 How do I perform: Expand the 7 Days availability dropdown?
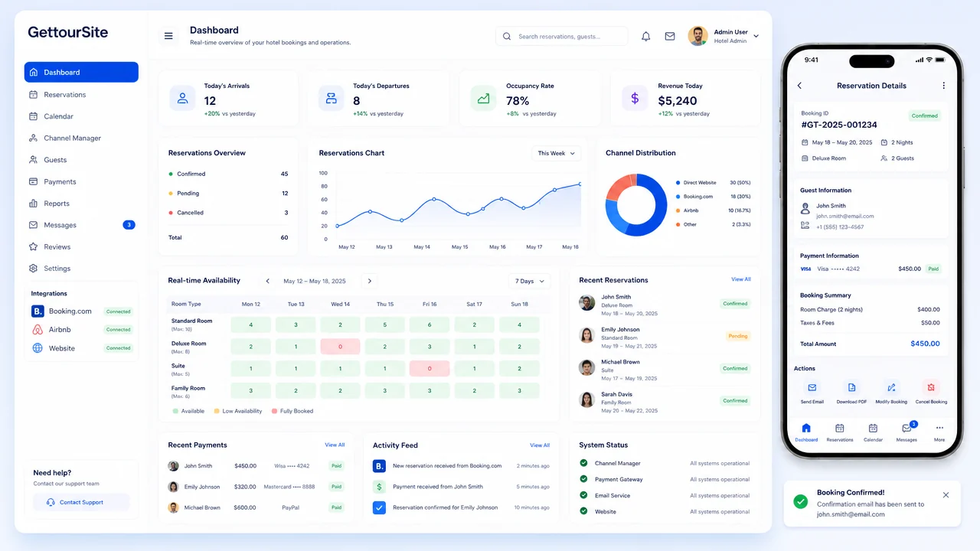529,281
